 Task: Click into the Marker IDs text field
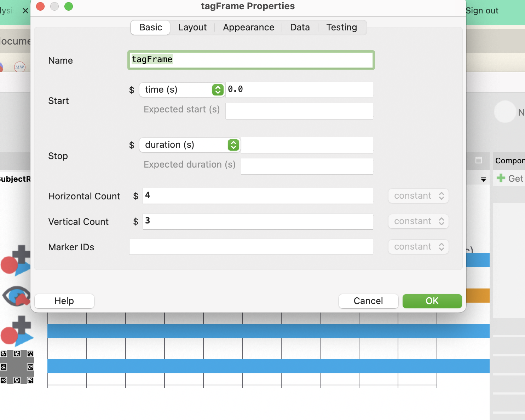pyautogui.click(x=251, y=247)
